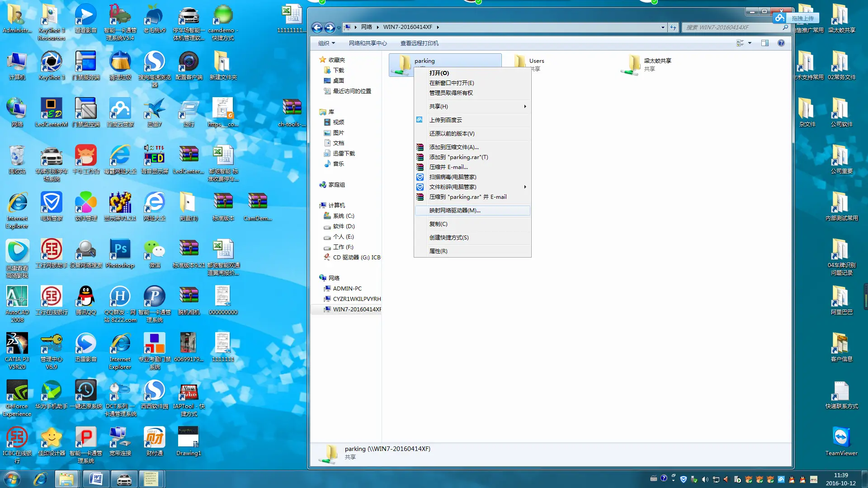
Task: Click 查看远程打印机 toolbar button
Action: (x=419, y=43)
